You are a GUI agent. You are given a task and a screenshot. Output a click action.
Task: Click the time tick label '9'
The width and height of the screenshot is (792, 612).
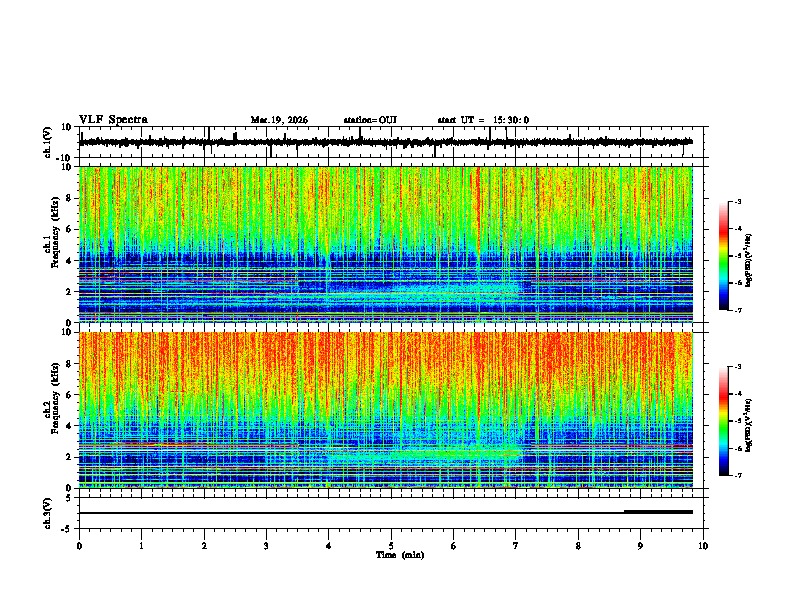pyautogui.click(x=640, y=546)
